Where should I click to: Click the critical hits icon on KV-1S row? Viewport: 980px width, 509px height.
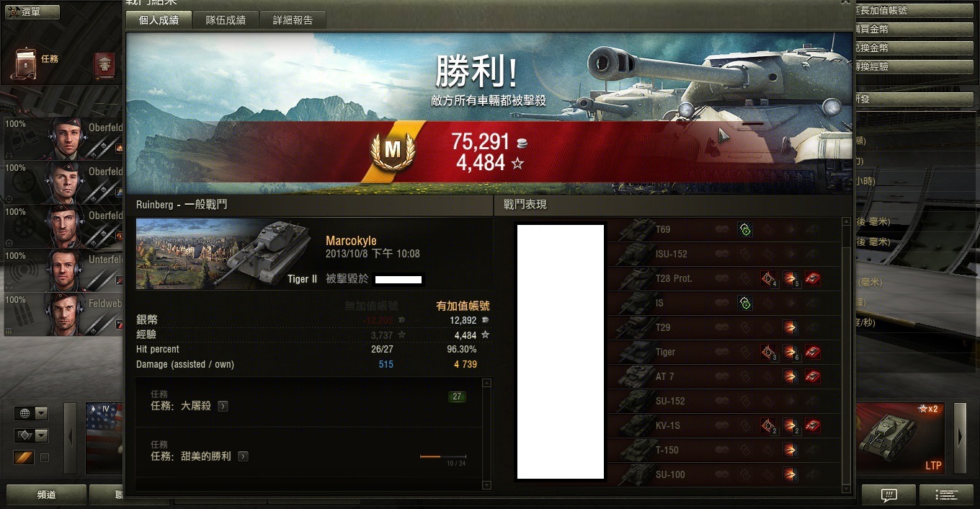[768, 425]
